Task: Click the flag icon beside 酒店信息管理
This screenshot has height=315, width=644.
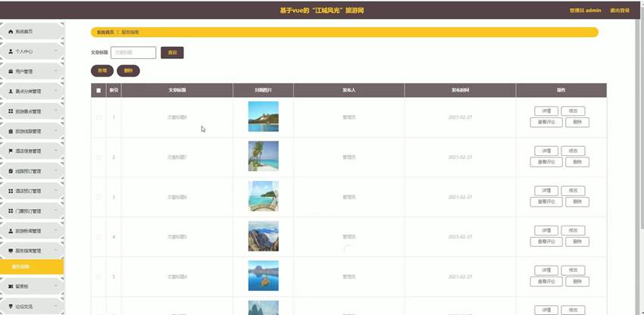Action: coord(11,151)
